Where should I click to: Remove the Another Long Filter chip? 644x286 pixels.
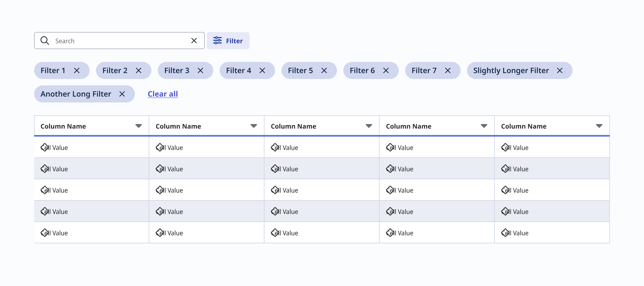click(122, 94)
